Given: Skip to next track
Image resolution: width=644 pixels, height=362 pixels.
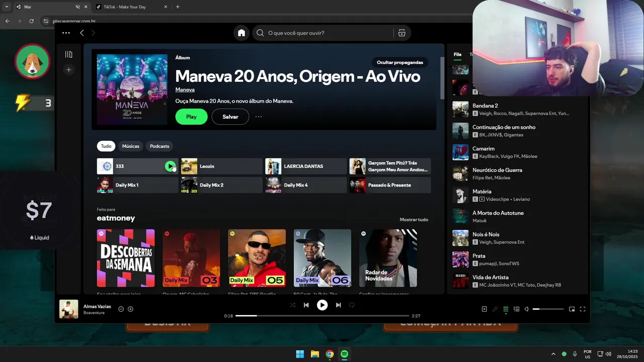Looking at the screenshot, I should click(x=338, y=305).
